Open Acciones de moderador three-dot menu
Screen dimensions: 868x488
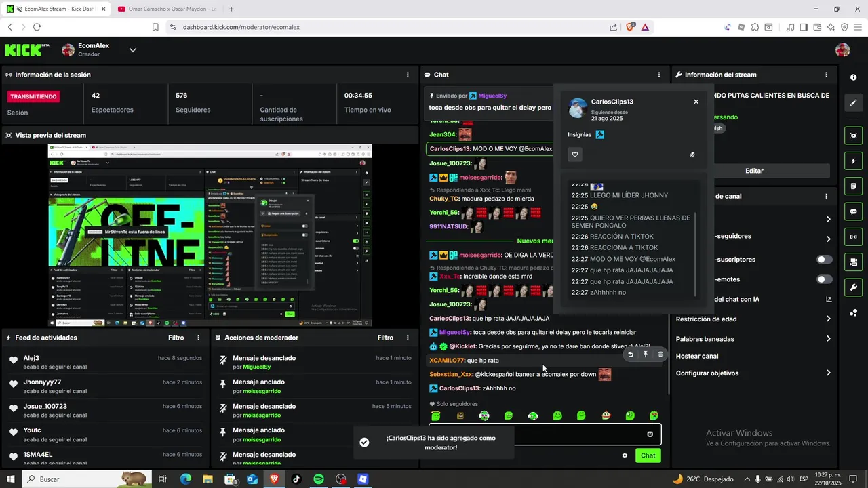[x=408, y=338]
